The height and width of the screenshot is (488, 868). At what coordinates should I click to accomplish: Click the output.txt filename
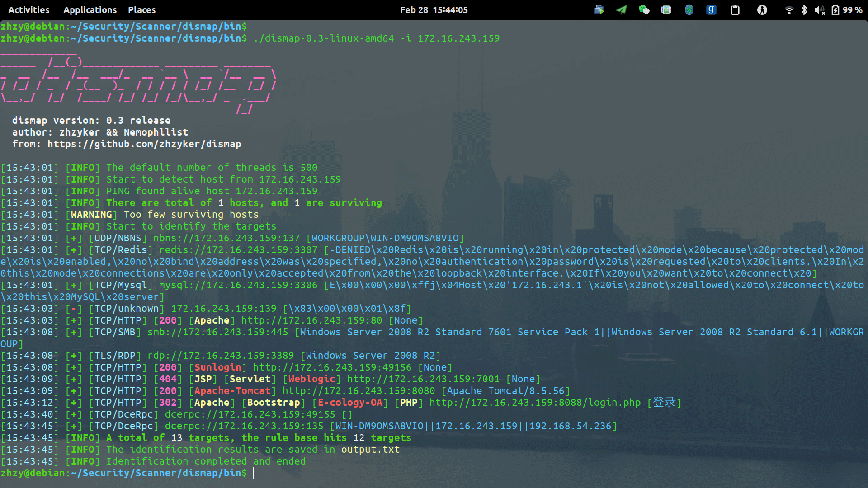371,449
